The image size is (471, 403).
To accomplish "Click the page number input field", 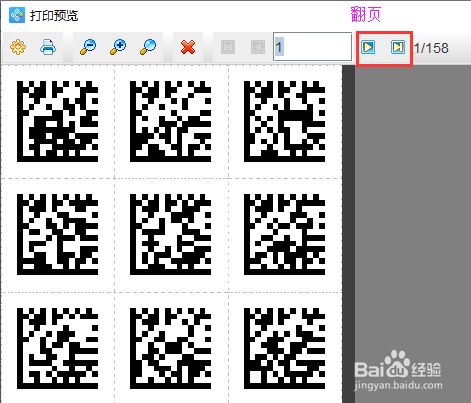I will pyautogui.click(x=312, y=47).
